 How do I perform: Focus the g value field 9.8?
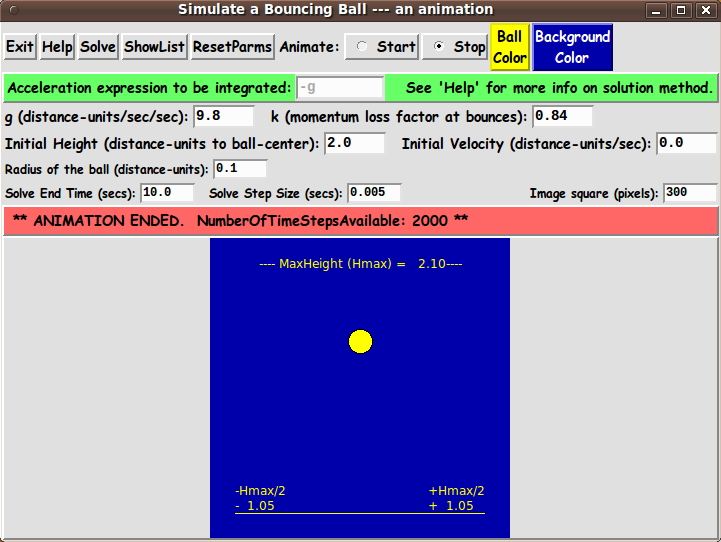pyautogui.click(x=223, y=116)
